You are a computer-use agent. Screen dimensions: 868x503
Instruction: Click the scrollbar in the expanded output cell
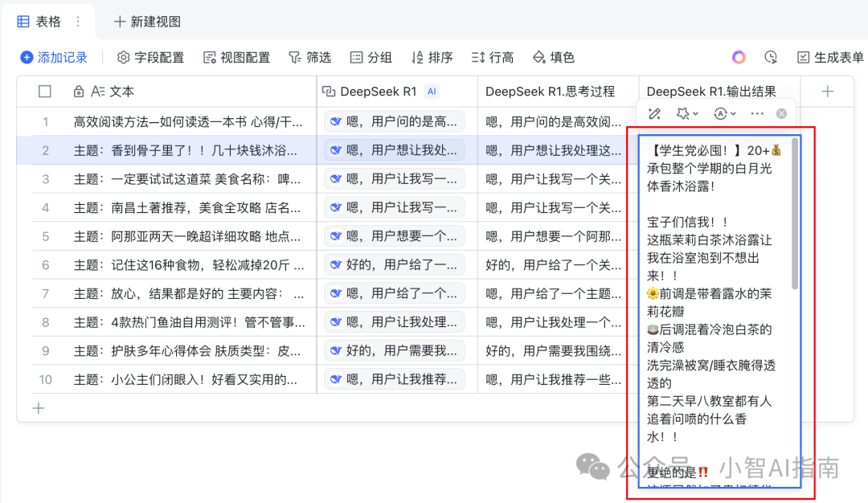[x=795, y=214]
